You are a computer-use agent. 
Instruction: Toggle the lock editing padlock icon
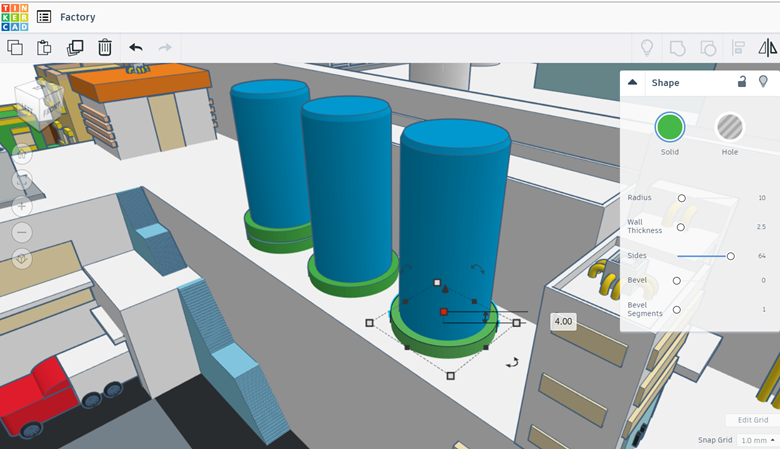coord(742,82)
